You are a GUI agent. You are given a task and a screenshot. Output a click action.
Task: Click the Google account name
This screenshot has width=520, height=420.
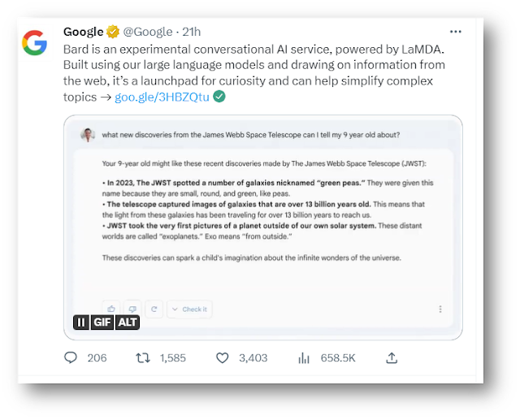click(83, 32)
